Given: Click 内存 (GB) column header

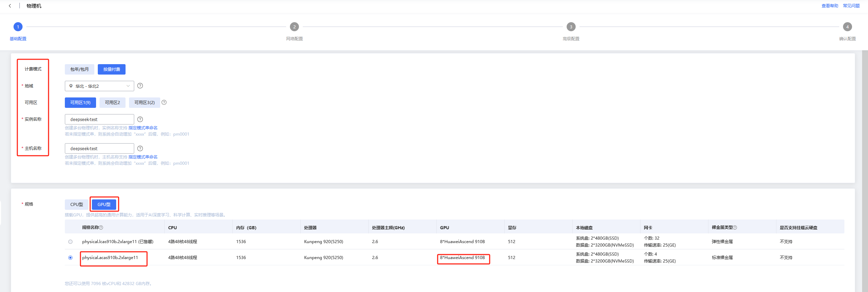Looking at the screenshot, I should pyautogui.click(x=246, y=228).
